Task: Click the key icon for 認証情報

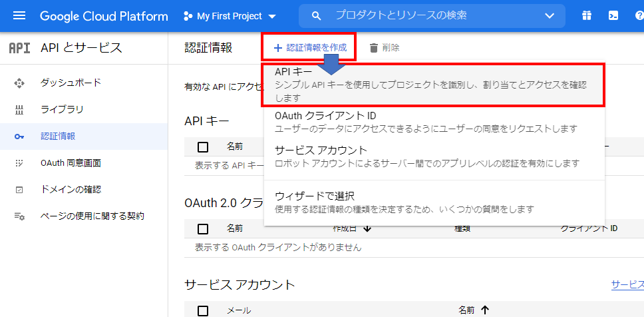Action: (x=19, y=136)
